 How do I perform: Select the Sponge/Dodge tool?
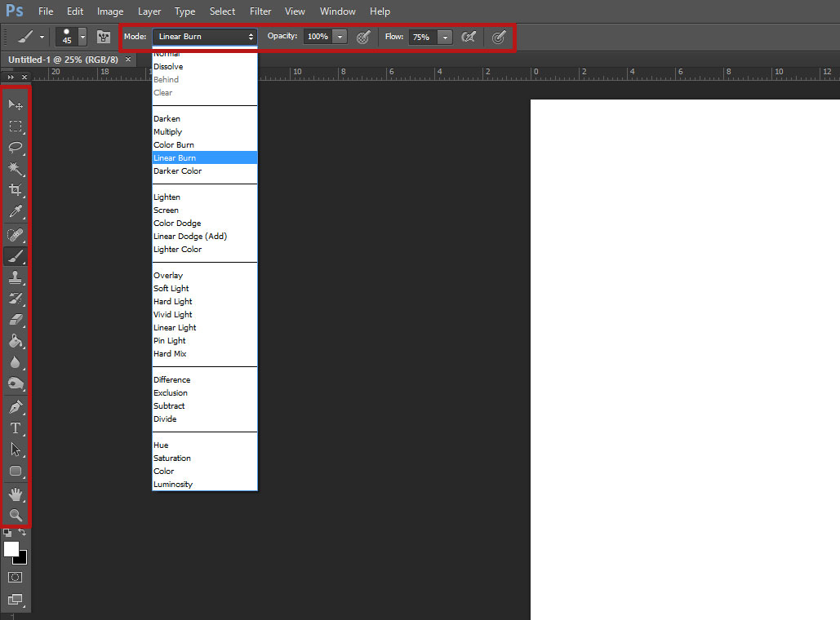[16, 383]
